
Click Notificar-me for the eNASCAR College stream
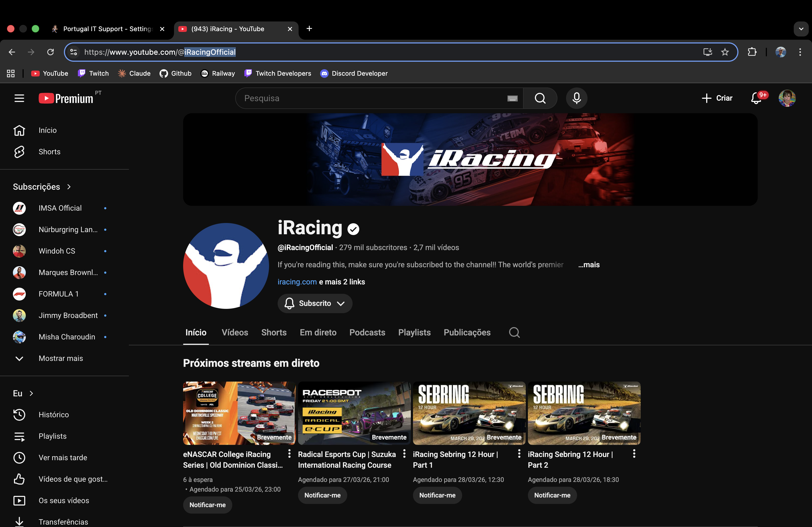click(208, 505)
